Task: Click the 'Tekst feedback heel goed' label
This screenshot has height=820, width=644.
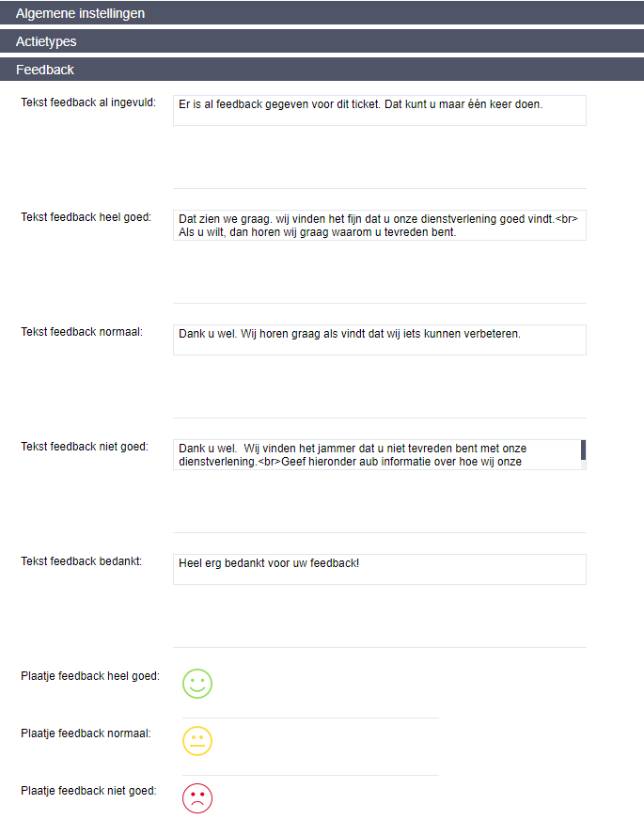Action: click(86, 217)
